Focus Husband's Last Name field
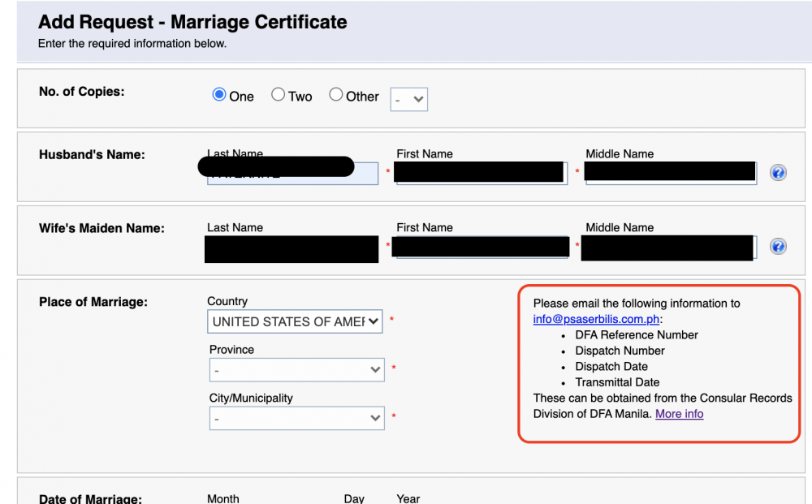 (x=292, y=174)
